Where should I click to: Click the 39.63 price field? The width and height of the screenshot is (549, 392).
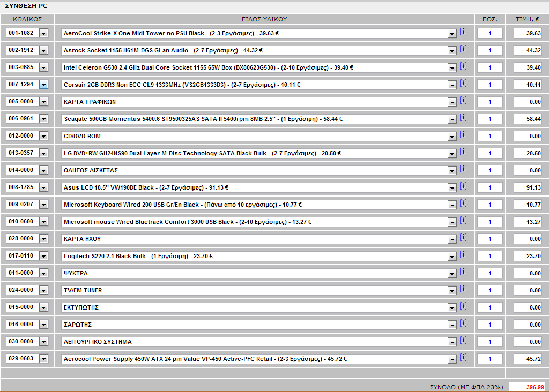coord(528,33)
